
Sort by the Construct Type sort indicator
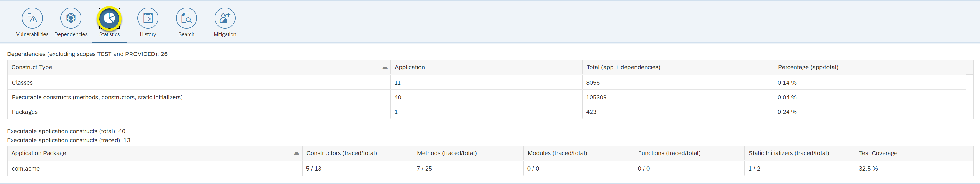(385, 67)
